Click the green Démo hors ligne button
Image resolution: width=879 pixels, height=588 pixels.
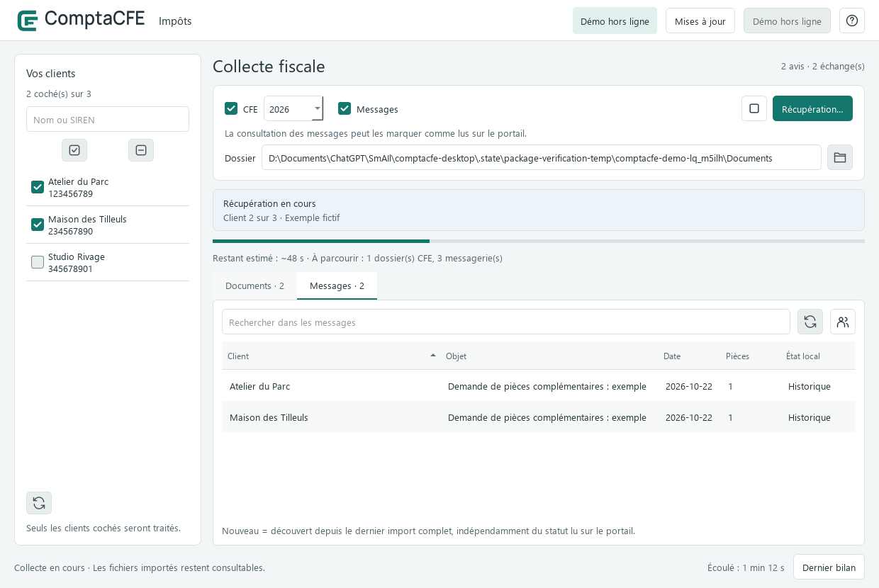(x=615, y=21)
